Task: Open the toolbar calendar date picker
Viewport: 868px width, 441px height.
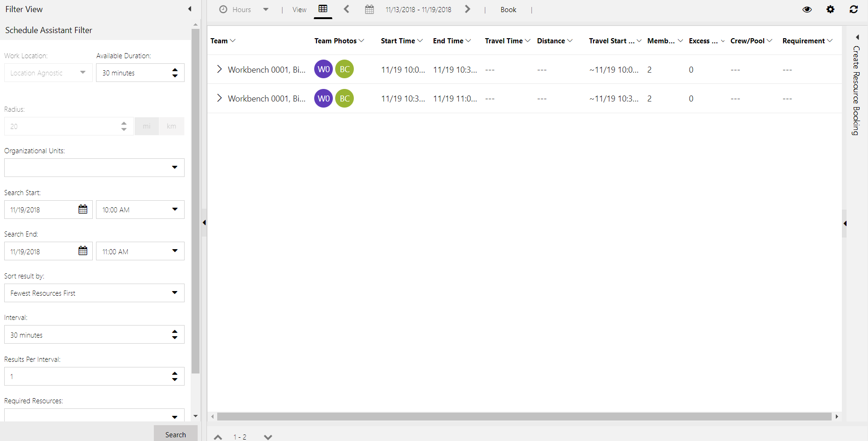Action: 370,9
